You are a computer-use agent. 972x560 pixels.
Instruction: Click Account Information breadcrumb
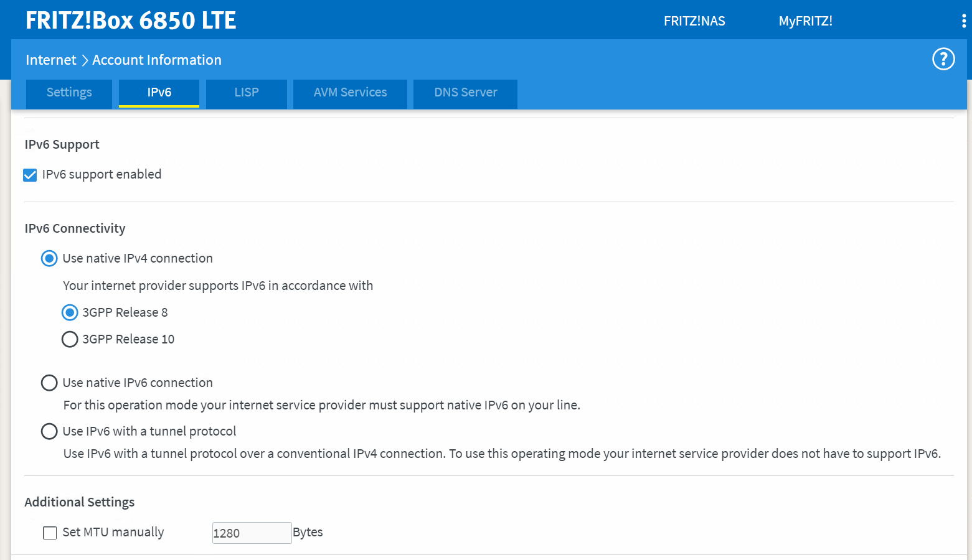(x=157, y=60)
